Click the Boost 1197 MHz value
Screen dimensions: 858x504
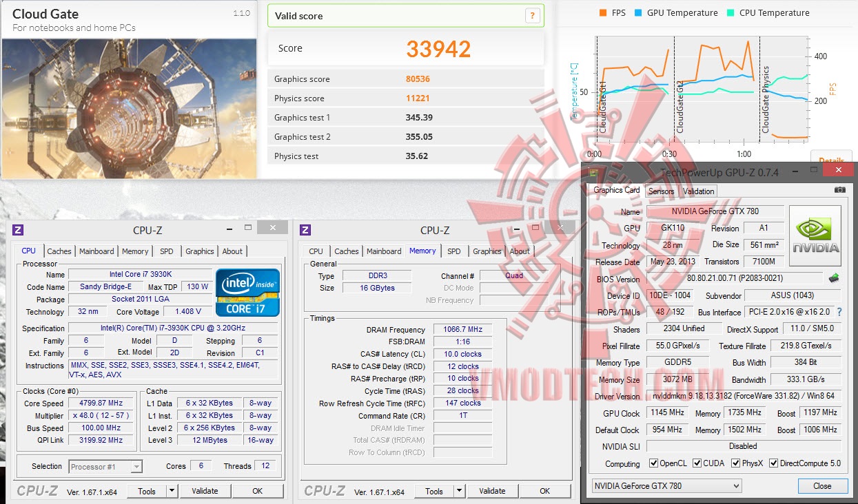(x=820, y=413)
